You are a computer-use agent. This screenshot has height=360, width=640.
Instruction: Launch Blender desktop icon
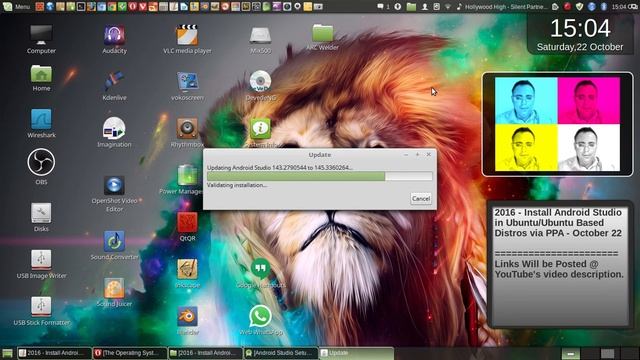187,321
